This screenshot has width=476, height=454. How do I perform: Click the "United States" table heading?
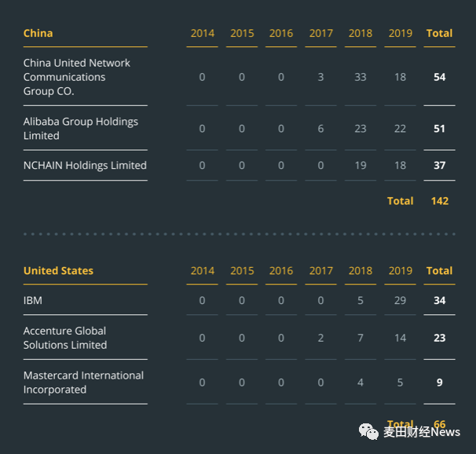(58, 270)
